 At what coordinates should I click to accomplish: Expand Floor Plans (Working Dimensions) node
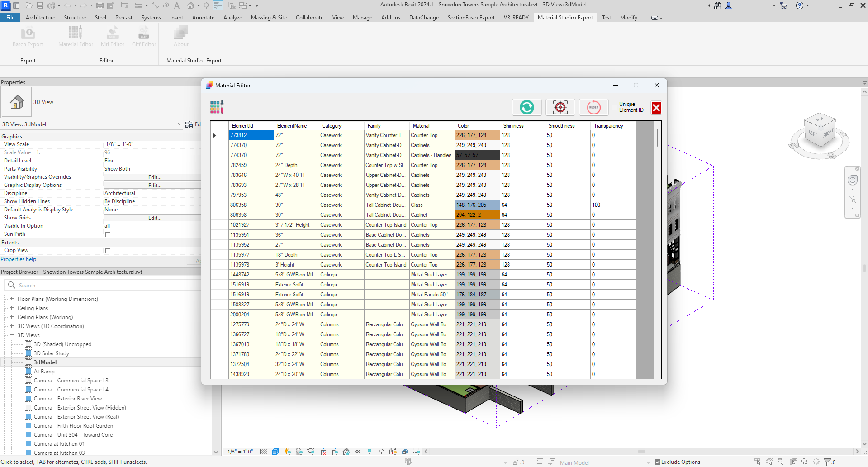pyautogui.click(x=12, y=299)
